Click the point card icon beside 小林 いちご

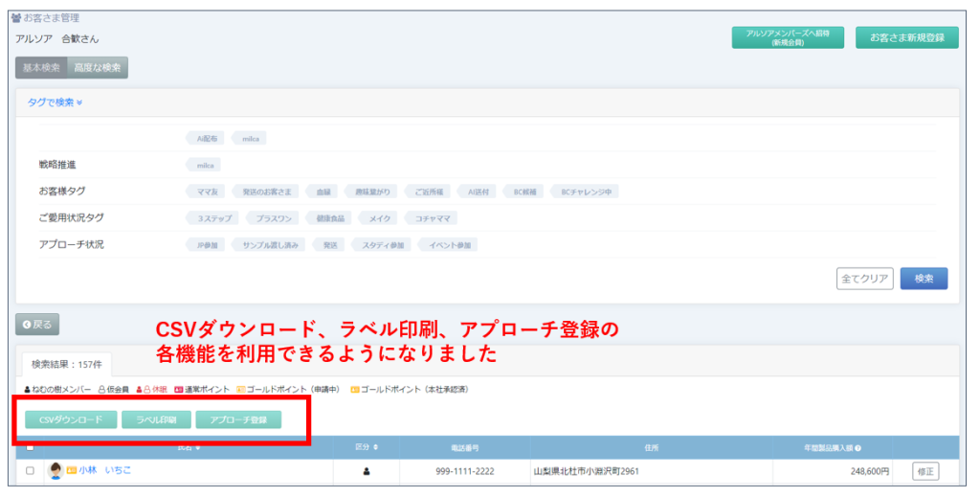72,471
